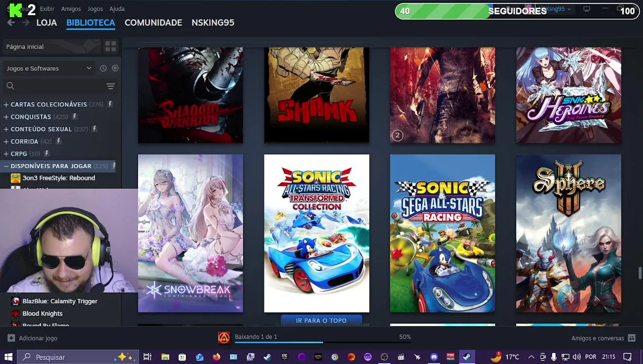Click the library search magnifier icon
Viewport: 643px width, 364px height.
[10, 86]
